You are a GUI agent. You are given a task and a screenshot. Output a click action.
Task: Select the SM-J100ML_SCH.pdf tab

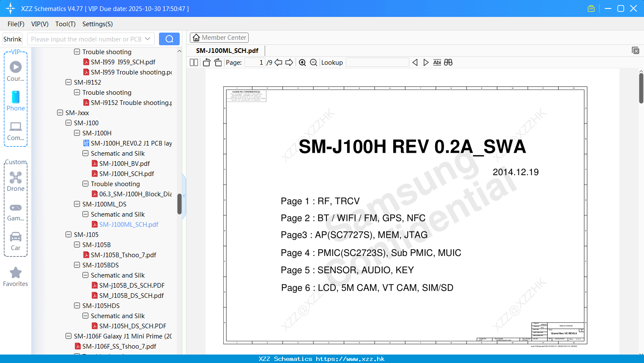coord(227,50)
